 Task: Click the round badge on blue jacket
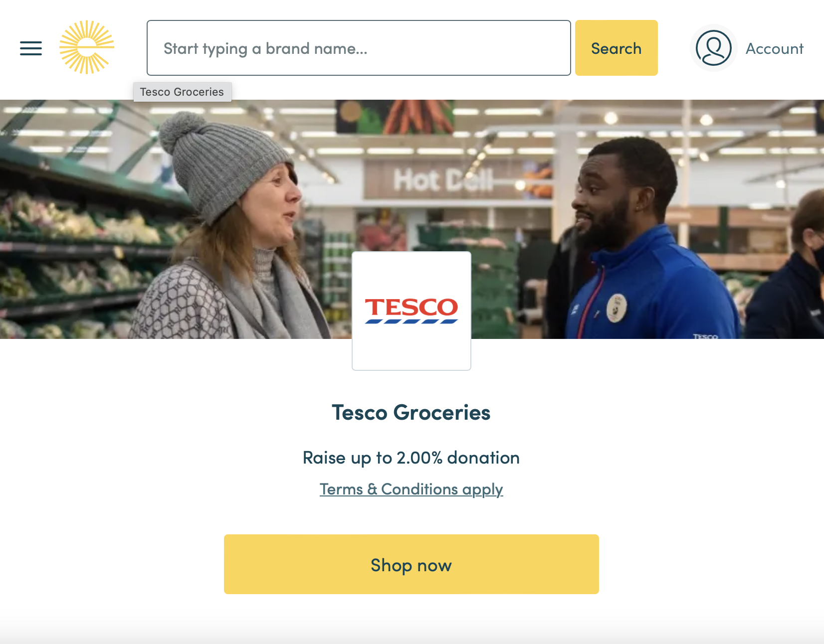pyautogui.click(x=617, y=307)
